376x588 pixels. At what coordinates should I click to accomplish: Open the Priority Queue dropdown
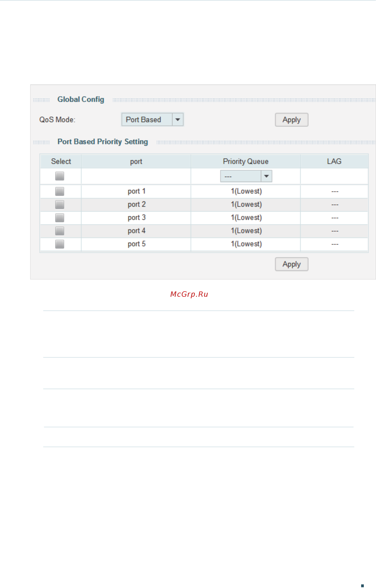(x=246, y=176)
